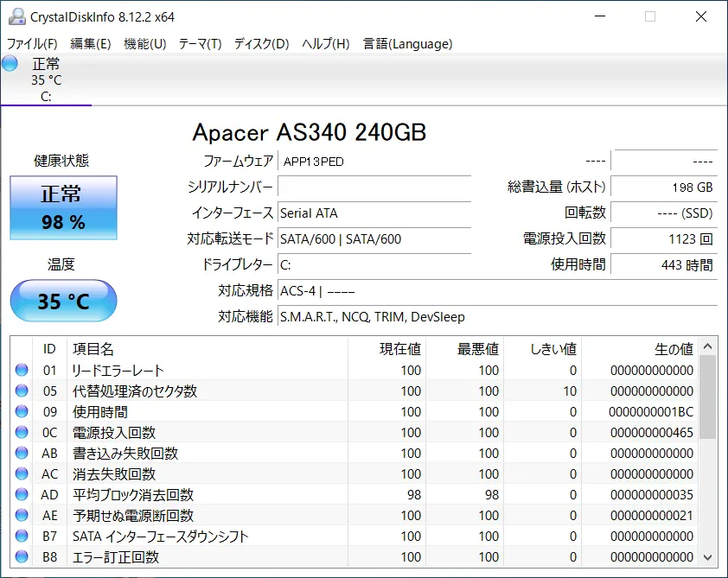Click status orb for ID AE 予期せぬ電源断回数

click(x=22, y=515)
